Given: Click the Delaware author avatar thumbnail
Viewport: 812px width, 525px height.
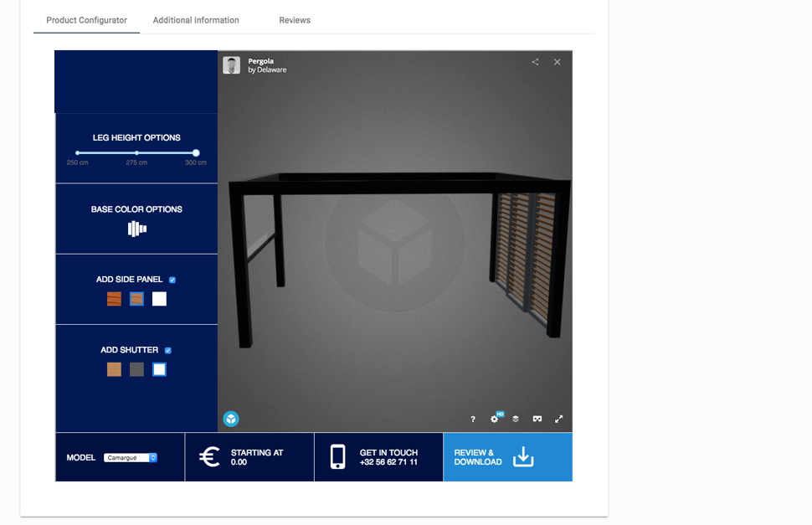Looking at the screenshot, I should (232, 65).
